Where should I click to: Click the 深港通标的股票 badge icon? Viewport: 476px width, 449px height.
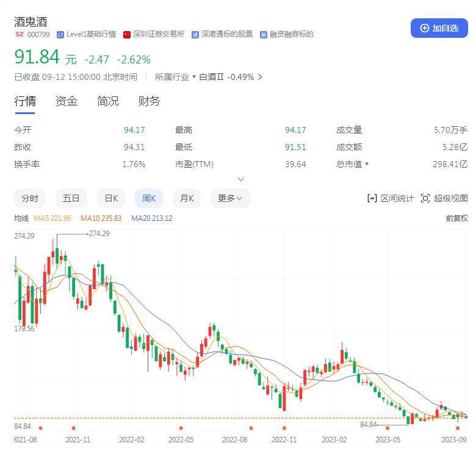195,35
